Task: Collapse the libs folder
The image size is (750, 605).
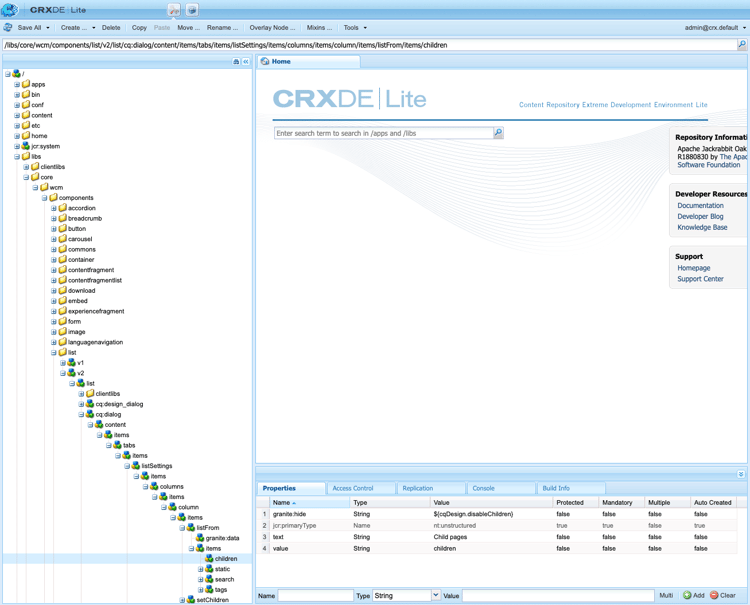Action: [x=17, y=156]
